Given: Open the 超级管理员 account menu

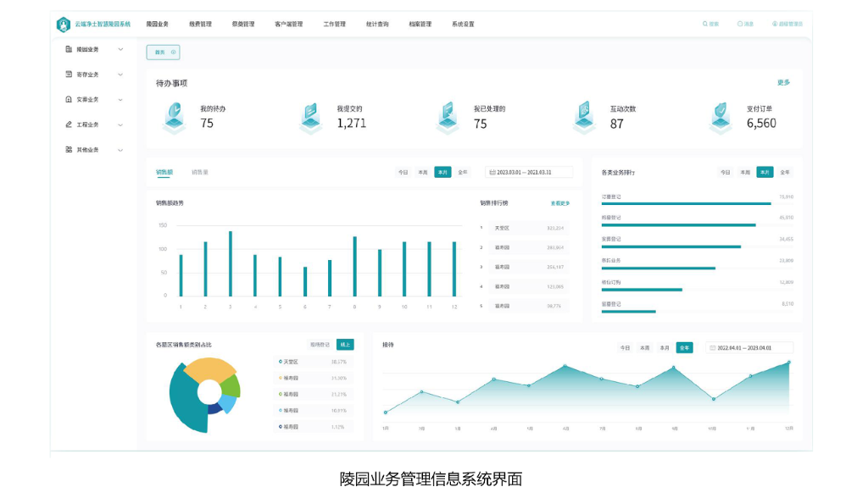Looking at the screenshot, I should pyautogui.click(x=787, y=24).
